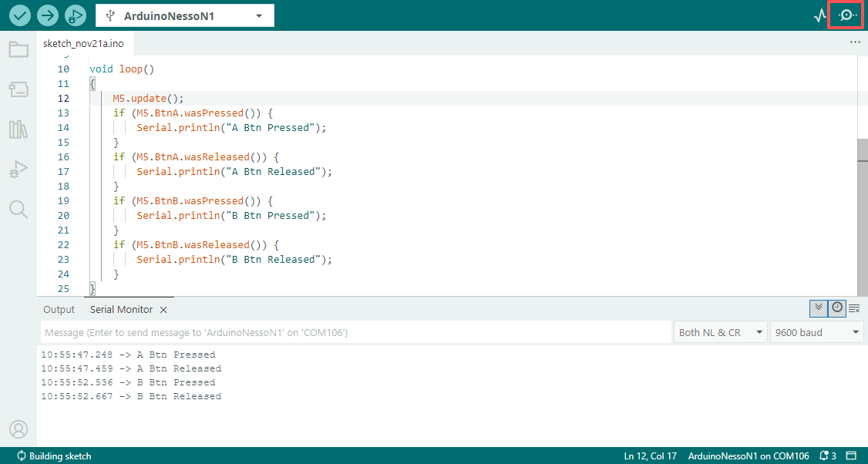Switch to the Output tab
Image resolution: width=868 pixels, height=464 pixels.
coord(59,309)
